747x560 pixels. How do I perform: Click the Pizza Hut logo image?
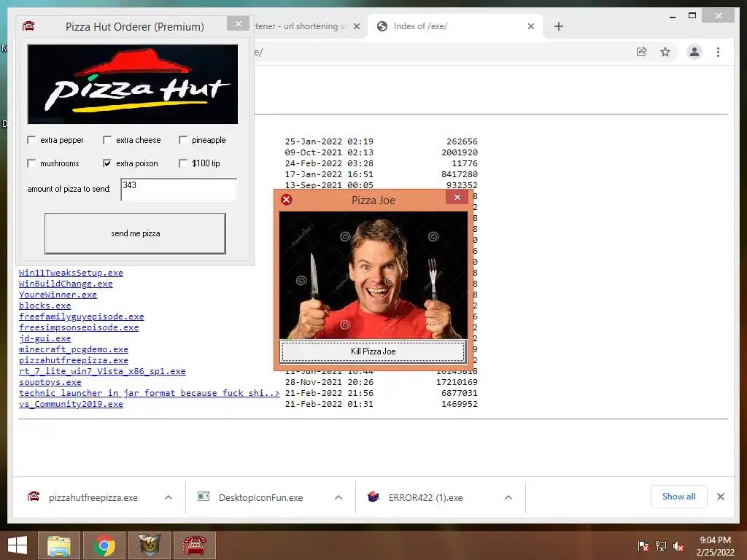pyautogui.click(x=133, y=85)
